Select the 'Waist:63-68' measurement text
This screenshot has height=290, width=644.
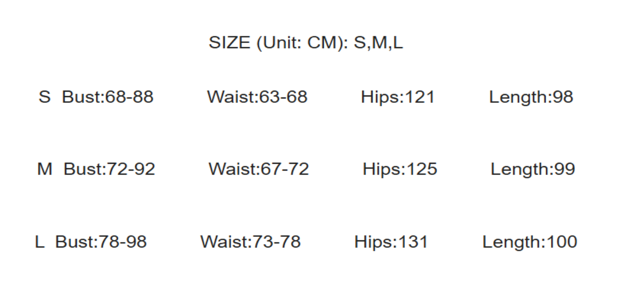pos(257,97)
